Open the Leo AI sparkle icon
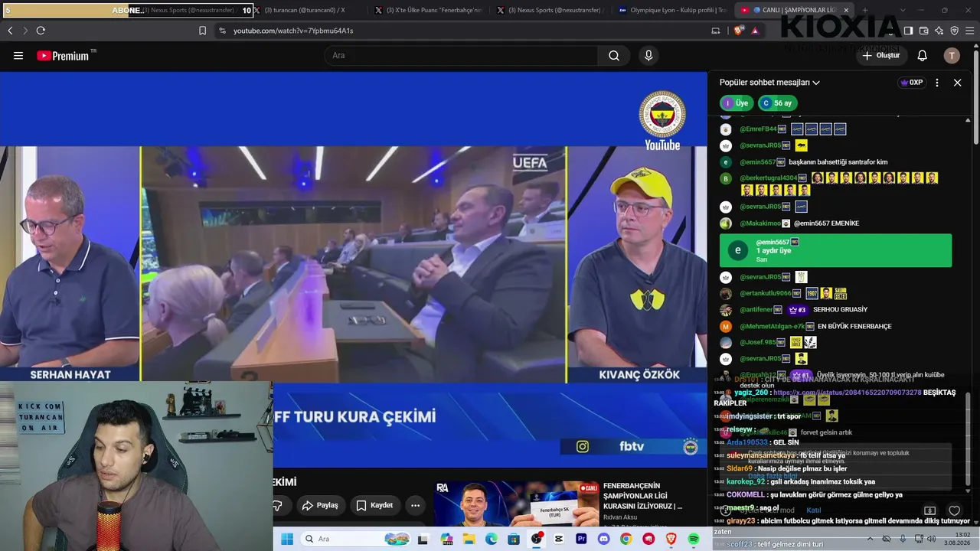The height and width of the screenshot is (551, 980). (939, 31)
